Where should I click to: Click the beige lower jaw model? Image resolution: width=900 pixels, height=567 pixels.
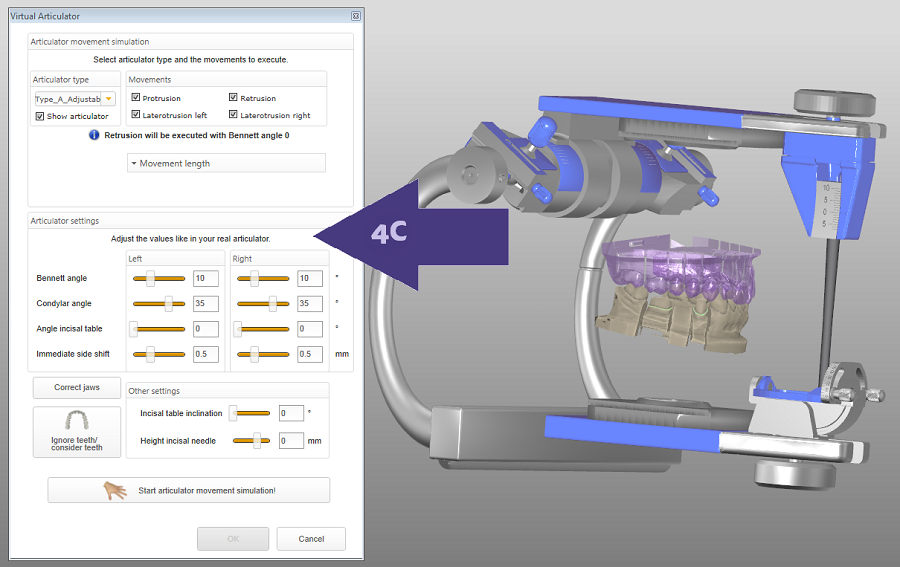pos(672,317)
